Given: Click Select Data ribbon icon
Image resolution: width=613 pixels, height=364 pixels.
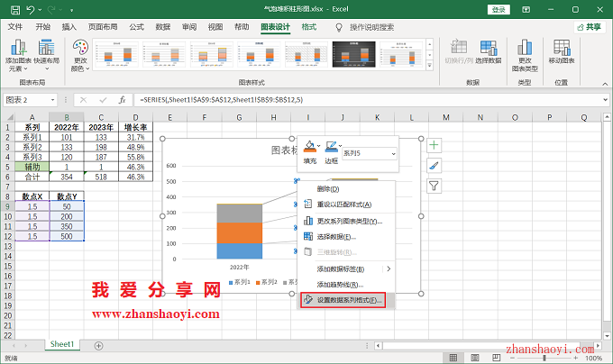Looking at the screenshot, I should (x=488, y=52).
